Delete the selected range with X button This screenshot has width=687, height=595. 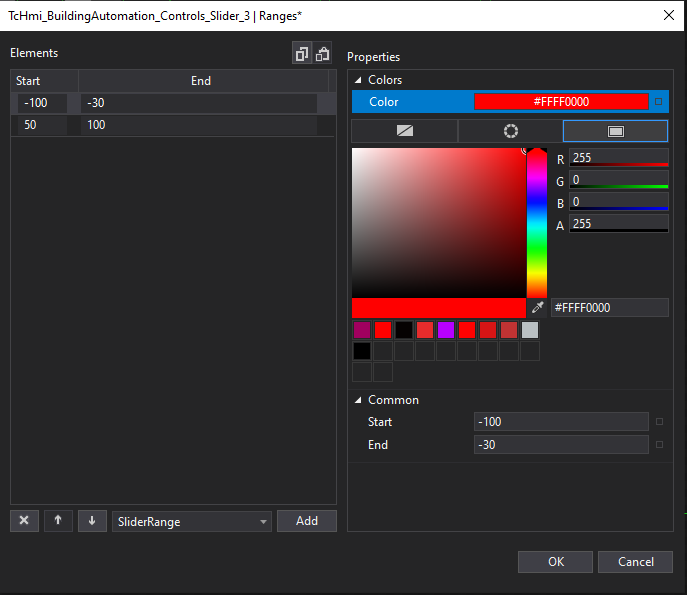(x=25, y=521)
